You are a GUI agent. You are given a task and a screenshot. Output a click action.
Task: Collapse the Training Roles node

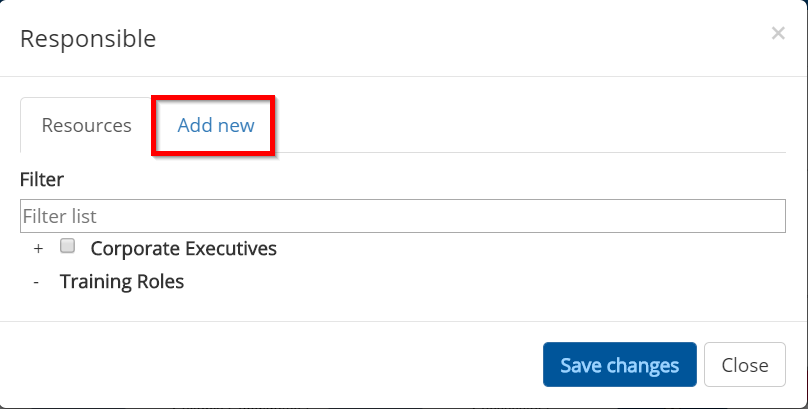point(36,282)
